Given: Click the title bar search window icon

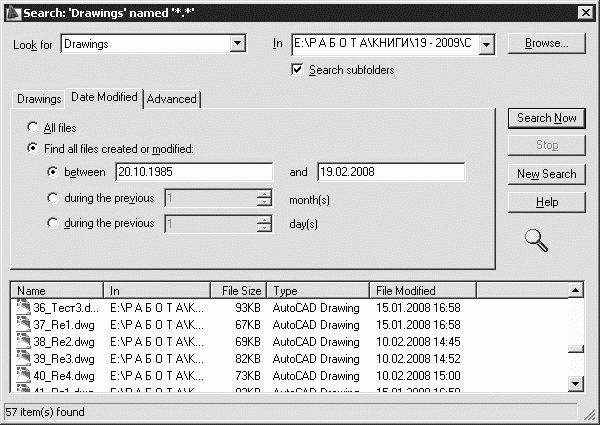Looking at the screenshot, I should pyautogui.click(x=12, y=11).
